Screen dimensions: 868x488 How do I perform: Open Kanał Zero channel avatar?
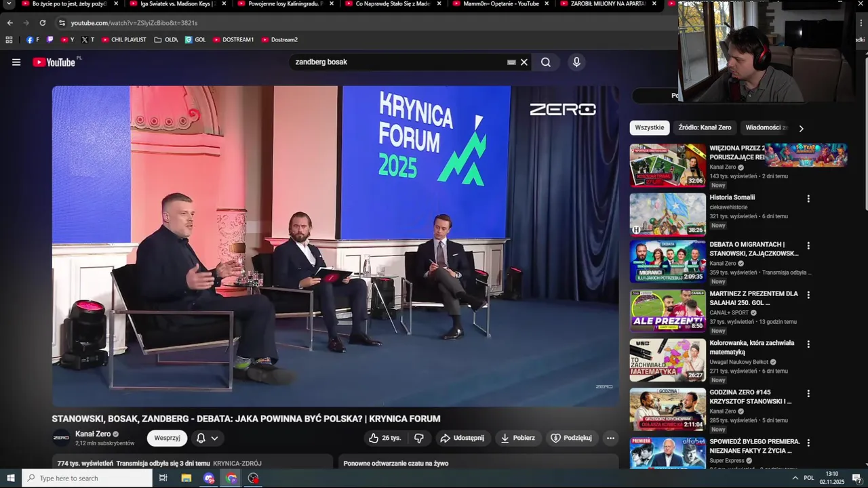click(x=61, y=438)
